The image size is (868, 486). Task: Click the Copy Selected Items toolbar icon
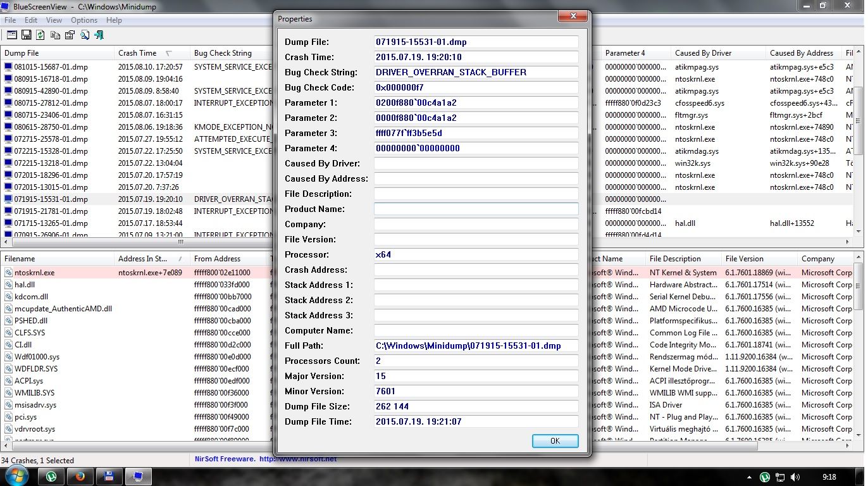(56, 35)
